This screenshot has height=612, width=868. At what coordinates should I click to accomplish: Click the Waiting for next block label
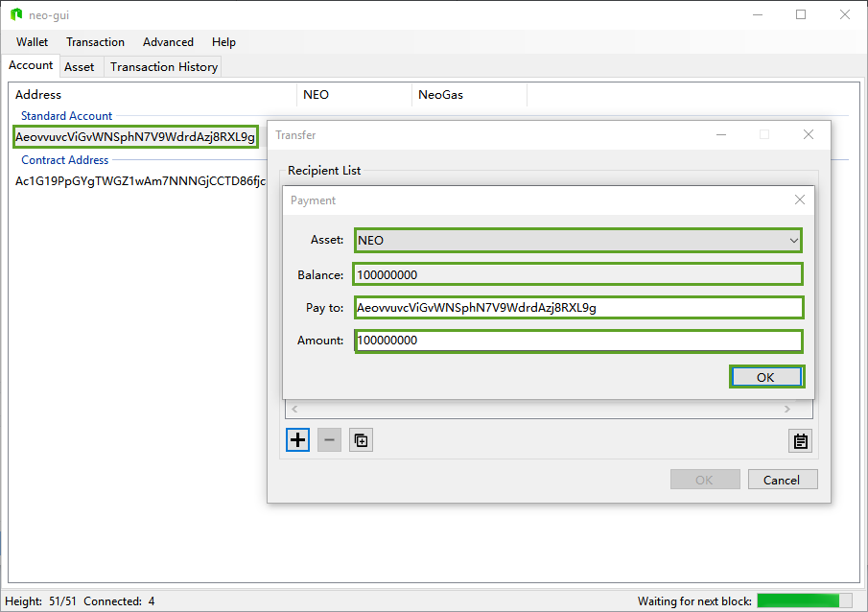point(694,601)
